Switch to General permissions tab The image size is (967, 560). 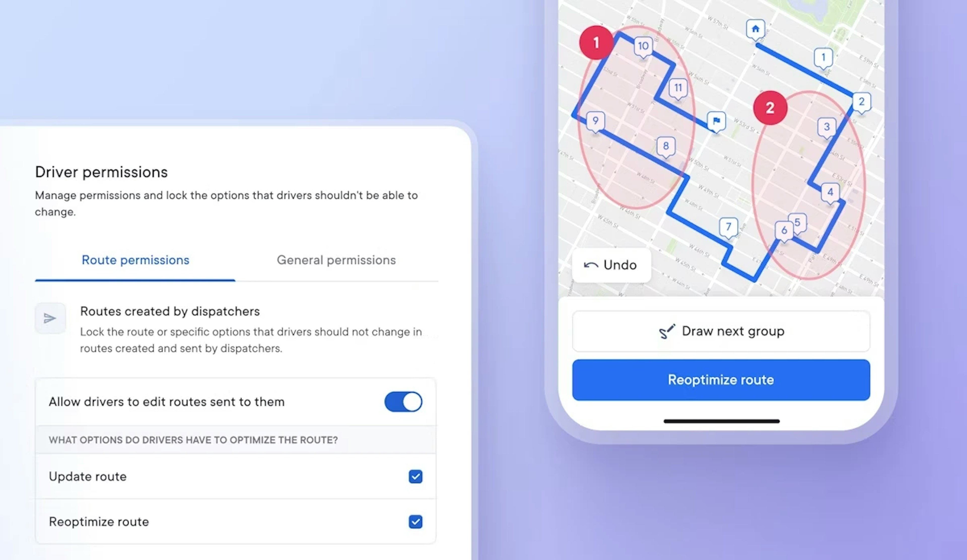336,260
